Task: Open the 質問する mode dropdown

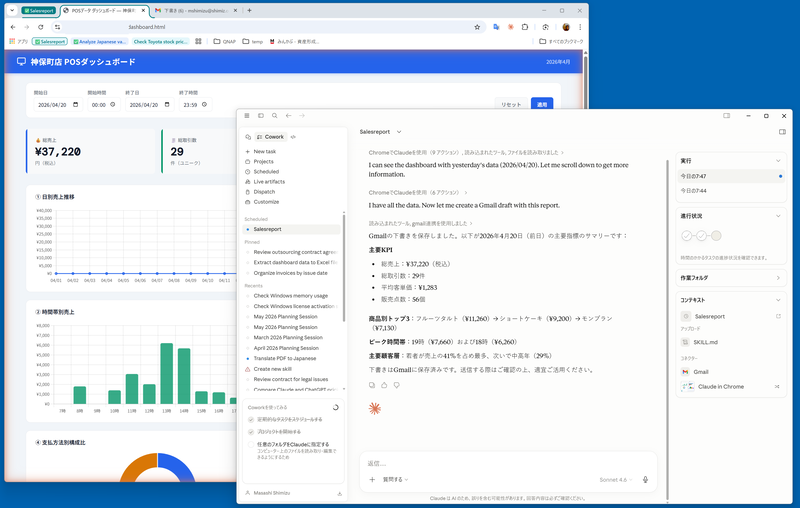Action: (395, 479)
